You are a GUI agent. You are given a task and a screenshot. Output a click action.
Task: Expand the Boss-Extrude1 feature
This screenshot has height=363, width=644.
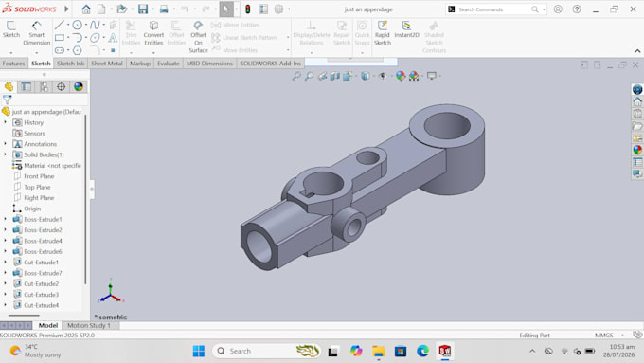point(6,219)
